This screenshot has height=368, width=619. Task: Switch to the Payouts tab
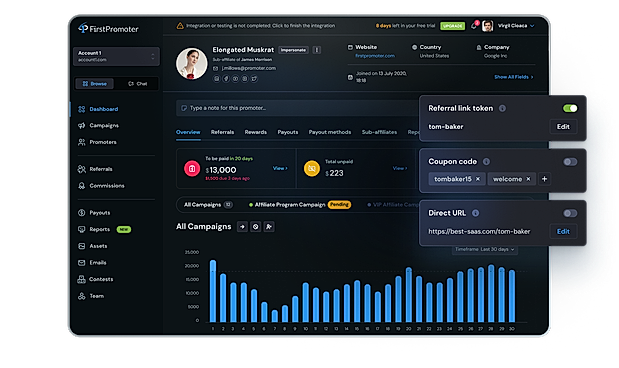pos(288,132)
